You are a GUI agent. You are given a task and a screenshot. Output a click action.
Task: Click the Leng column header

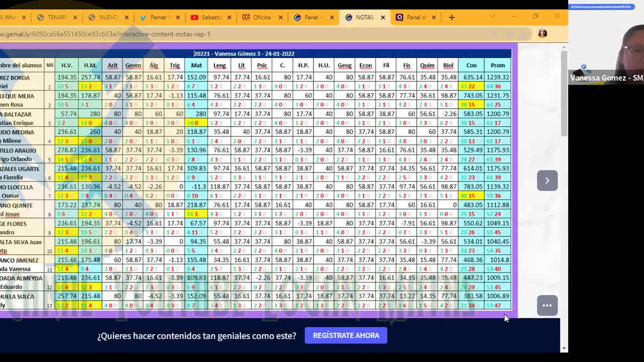coord(219,65)
